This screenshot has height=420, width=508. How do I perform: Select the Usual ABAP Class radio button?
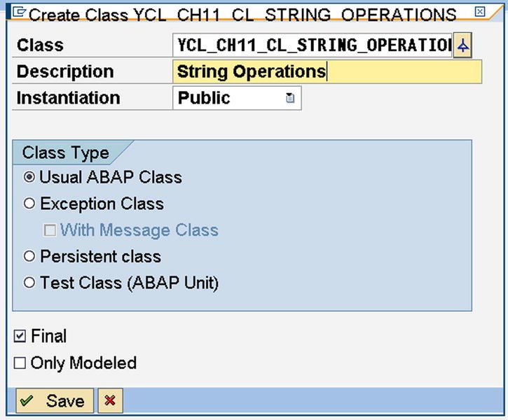pyautogui.click(x=29, y=177)
